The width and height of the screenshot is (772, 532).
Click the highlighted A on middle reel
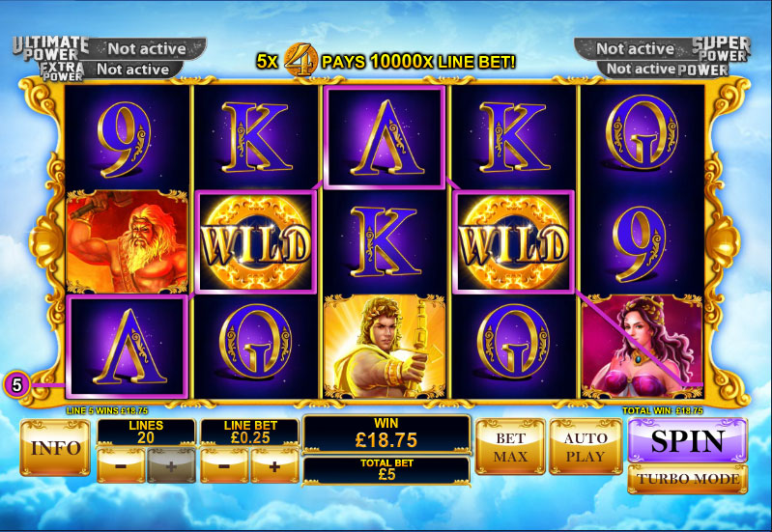(x=385, y=137)
